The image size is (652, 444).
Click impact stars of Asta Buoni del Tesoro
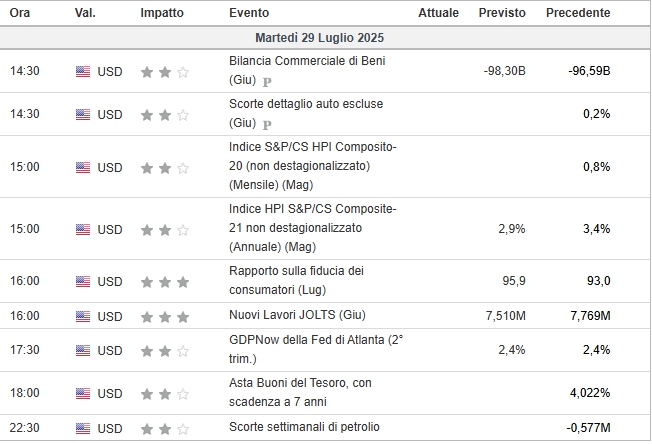(x=165, y=394)
